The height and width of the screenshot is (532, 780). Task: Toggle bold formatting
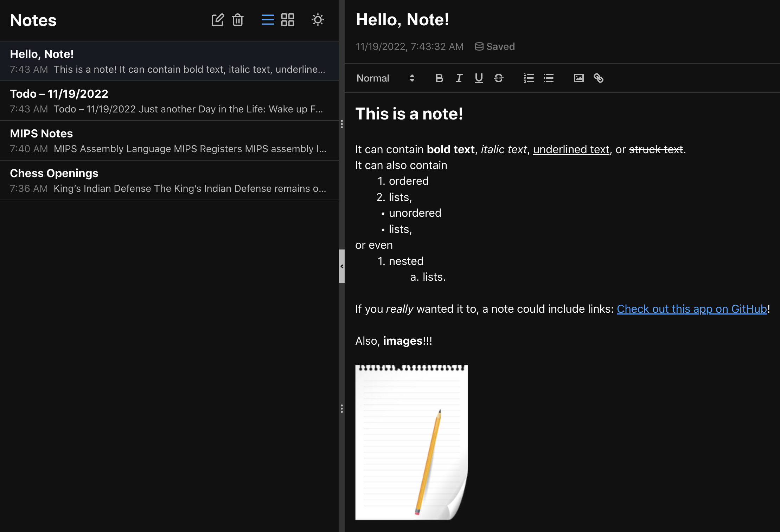[439, 78]
